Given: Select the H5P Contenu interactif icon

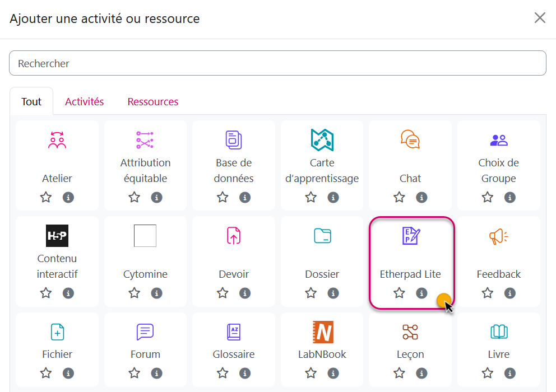Looking at the screenshot, I should click(57, 236).
